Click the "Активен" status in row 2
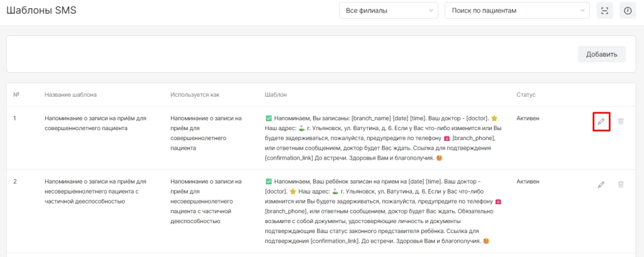 pyautogui.click(x=528, y=182)
